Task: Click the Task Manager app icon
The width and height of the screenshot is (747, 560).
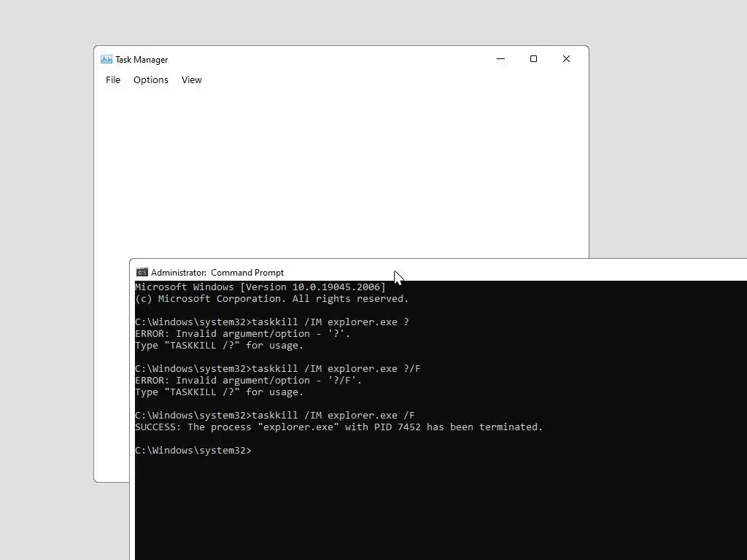Action: (x=107, y=60)
